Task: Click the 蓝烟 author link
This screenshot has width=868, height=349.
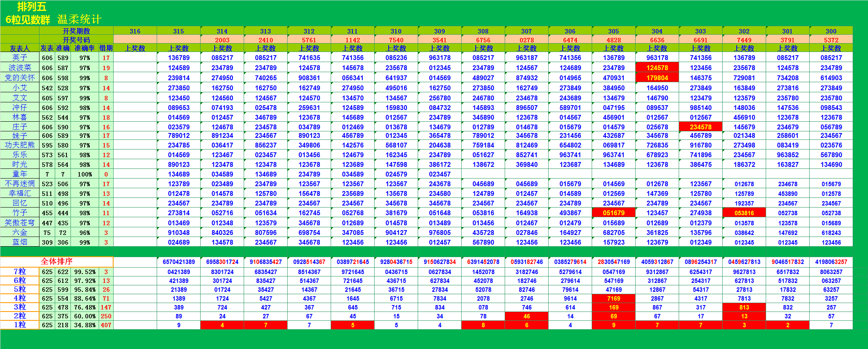Action: click(20, 242)
